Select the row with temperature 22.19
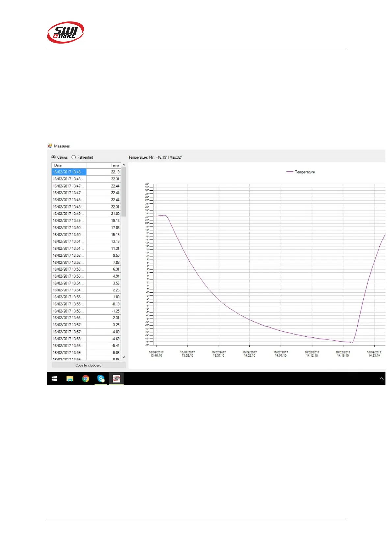 point(86,172)
